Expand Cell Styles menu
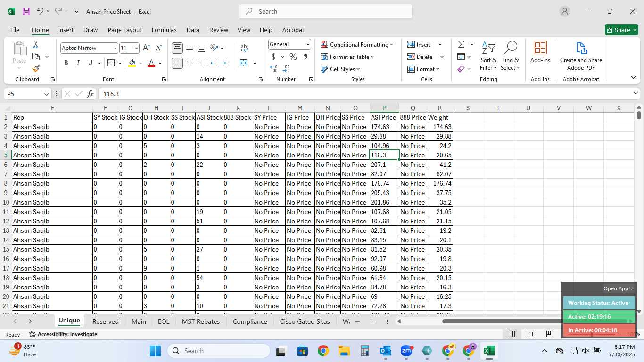This screenshot has width=644, height=362. click(340, 69)
